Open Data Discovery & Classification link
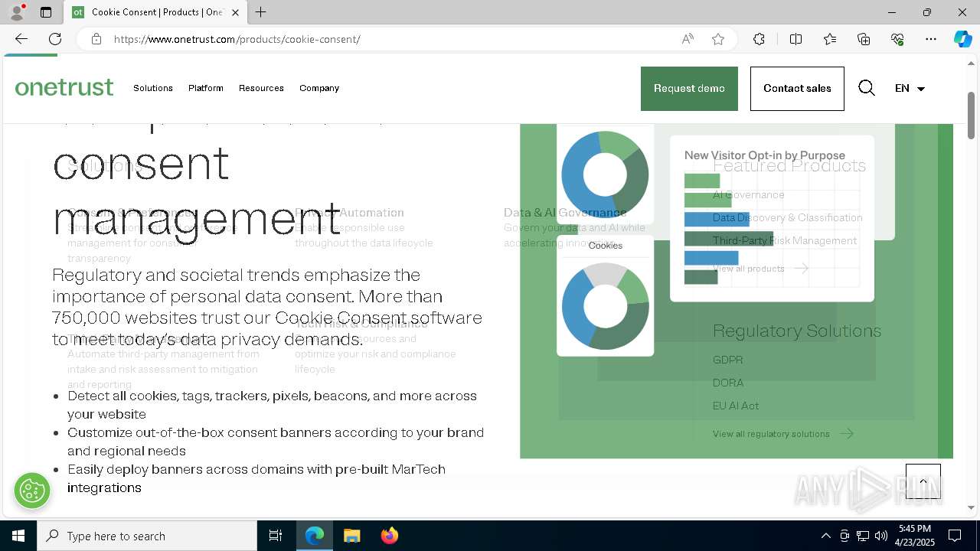This screenshot has height=551, width=980. tap(787, 218)
